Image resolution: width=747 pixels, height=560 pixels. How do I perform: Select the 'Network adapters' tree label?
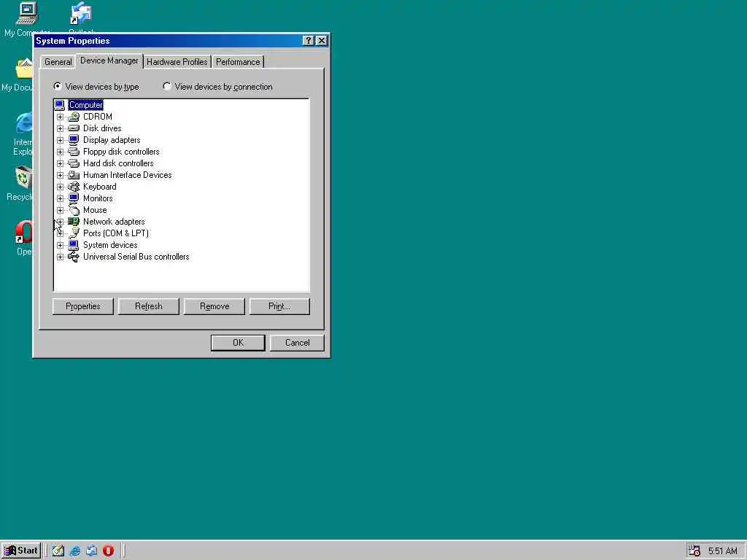114,222
